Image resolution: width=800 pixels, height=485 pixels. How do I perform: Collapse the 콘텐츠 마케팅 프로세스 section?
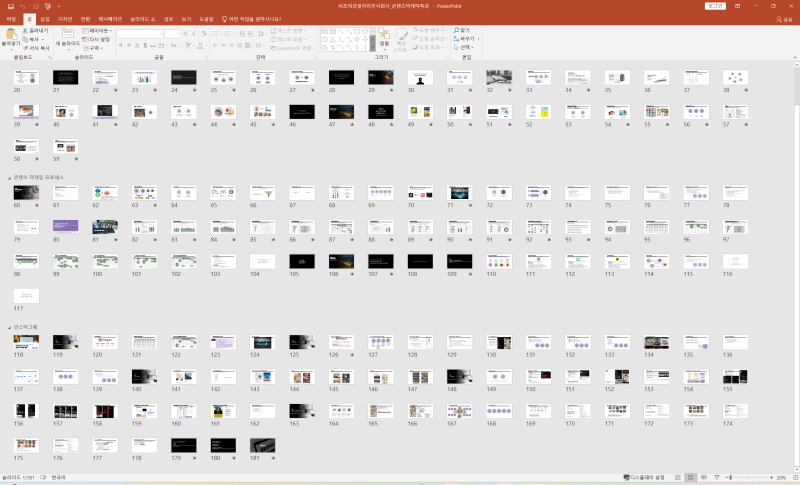pyautogui.click(x=9, y=177)
